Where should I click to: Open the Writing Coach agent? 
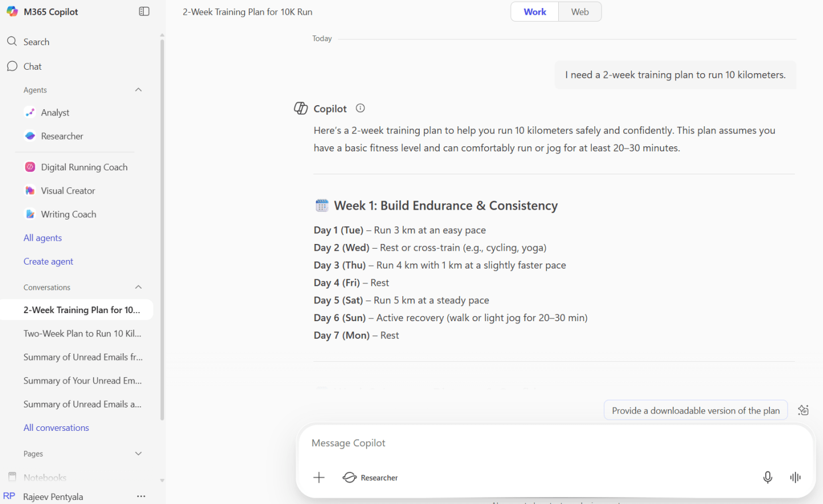(69, 214)
